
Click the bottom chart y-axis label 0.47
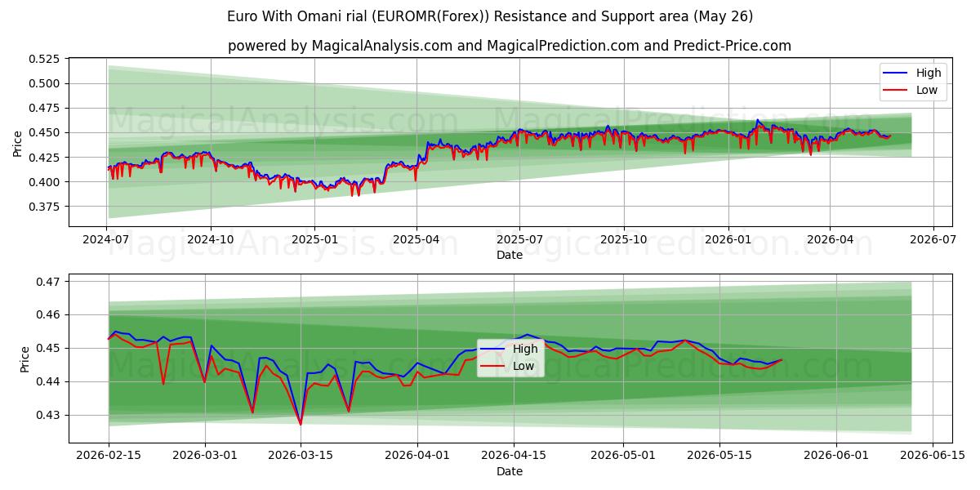(x=47, y=282)
